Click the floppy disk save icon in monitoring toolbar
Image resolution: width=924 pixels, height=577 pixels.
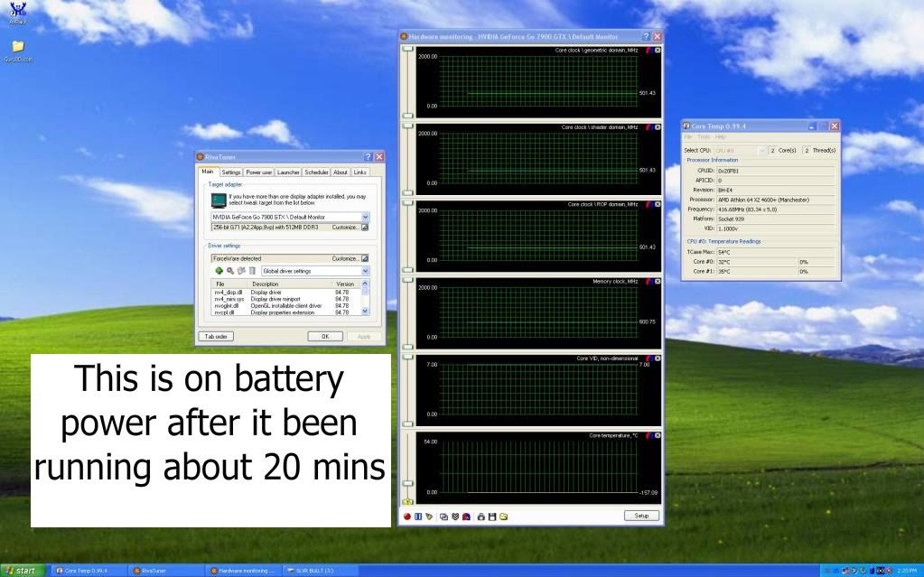tap(492, 517)
